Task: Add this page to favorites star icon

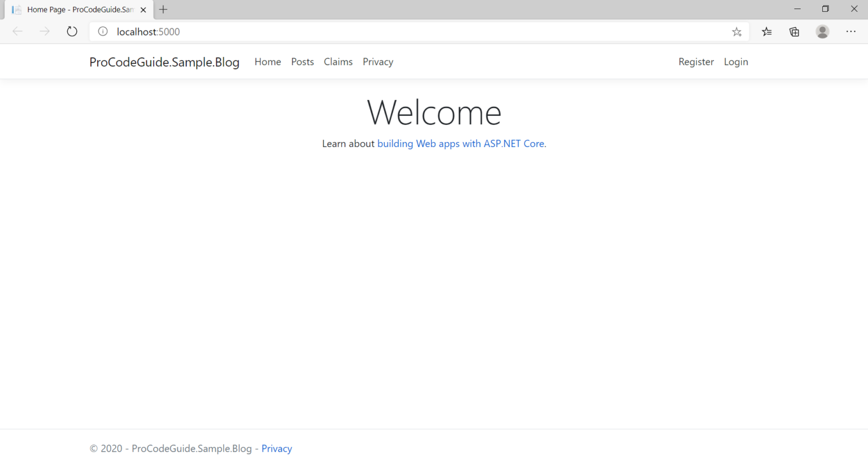Action: pyautogui.click(x=736, y=32)
